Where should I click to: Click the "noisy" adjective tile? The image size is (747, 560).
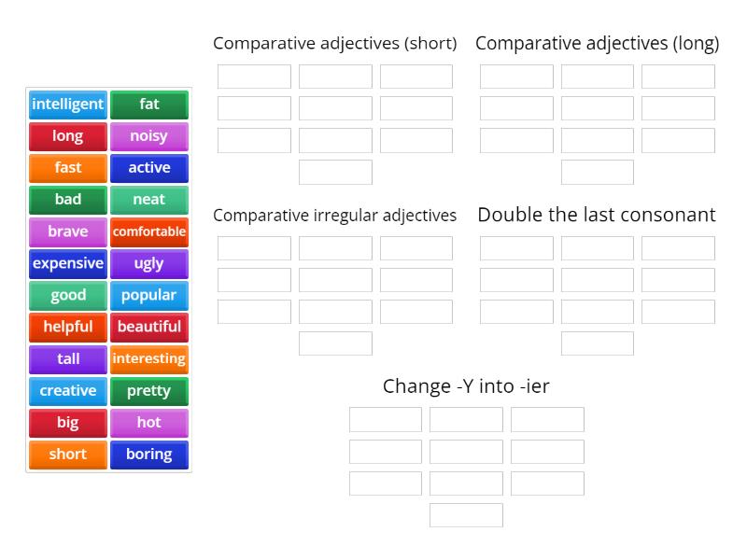(x=149, y=136)
